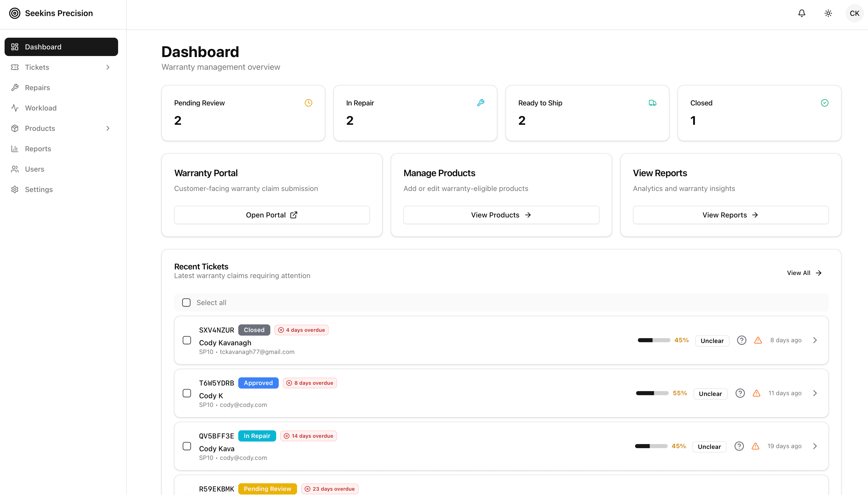The height and width of the screenshot is (495, 868).
Task: Expand the Products submenu chevron
Action: tap(108, 129)
